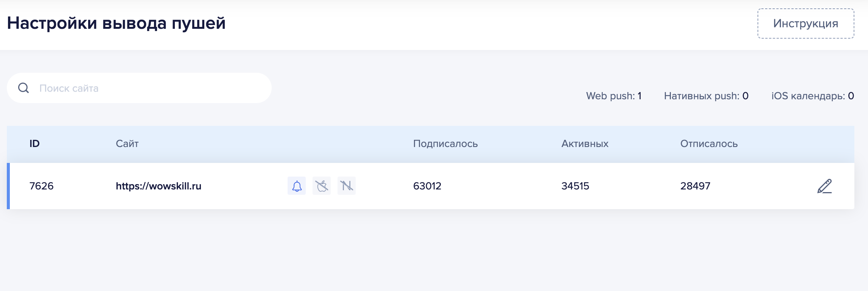Click the Отписалось column header
Image resolution: width=868 pixels, height=291 pixels.
point(709,144)
